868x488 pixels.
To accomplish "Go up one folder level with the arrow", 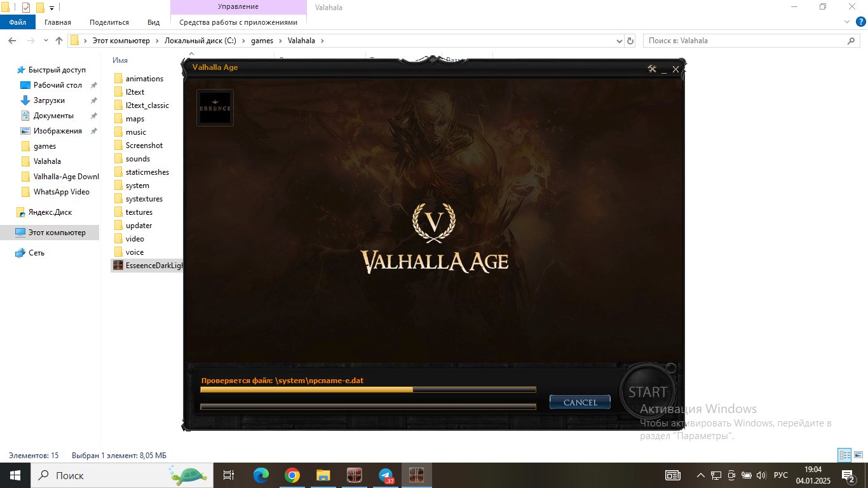I will click(x=59, y=41).
